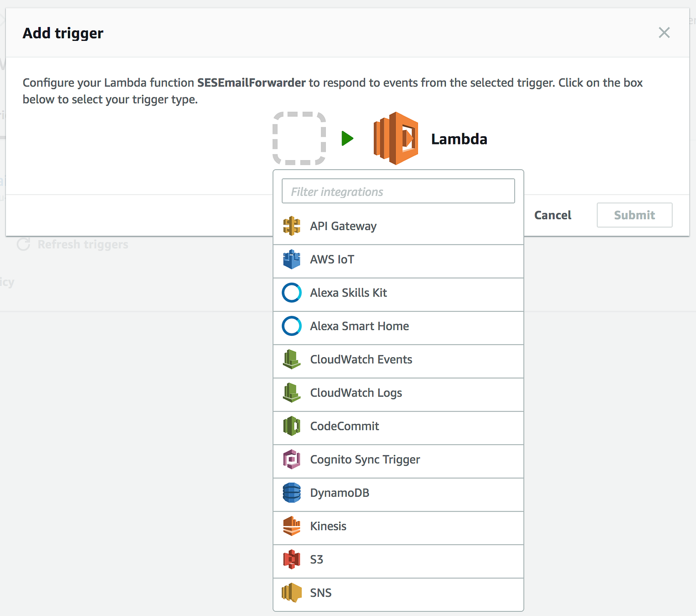
Task: Select API Gateway from the integrations list
Action: [x=398, y=226]
